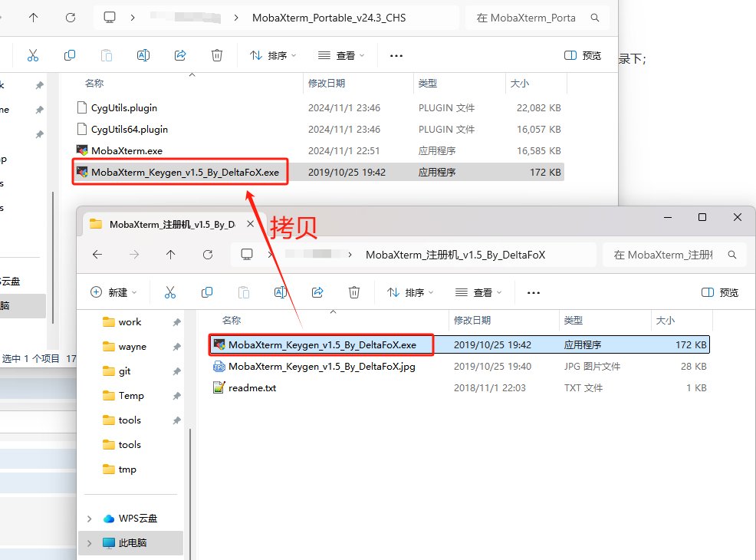
Task: Open 查看 view dropdown in front window
Action: click(478, 292)
